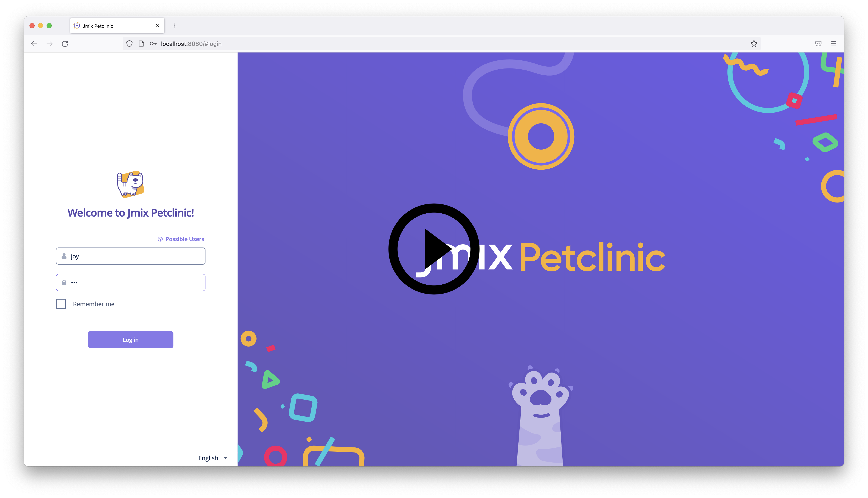Select the Jmix Petclinic browser tab

pyautogui.click(x=113, y=26)
